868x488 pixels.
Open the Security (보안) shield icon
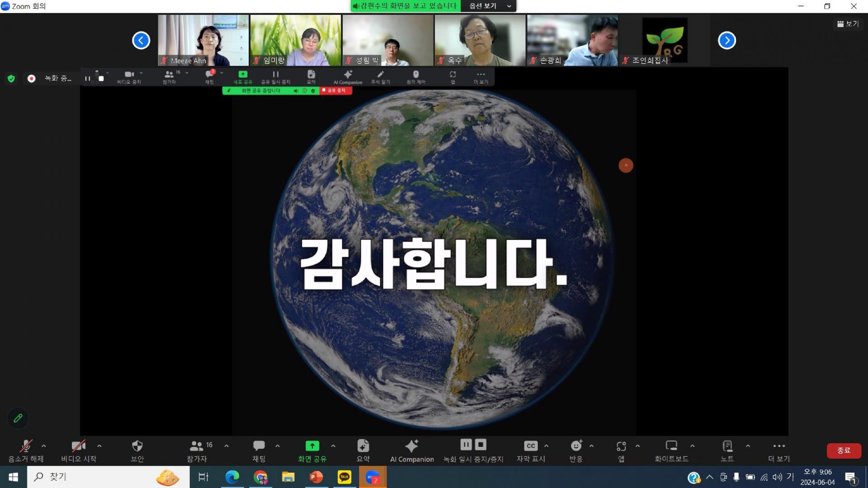(x=137, y=450)
